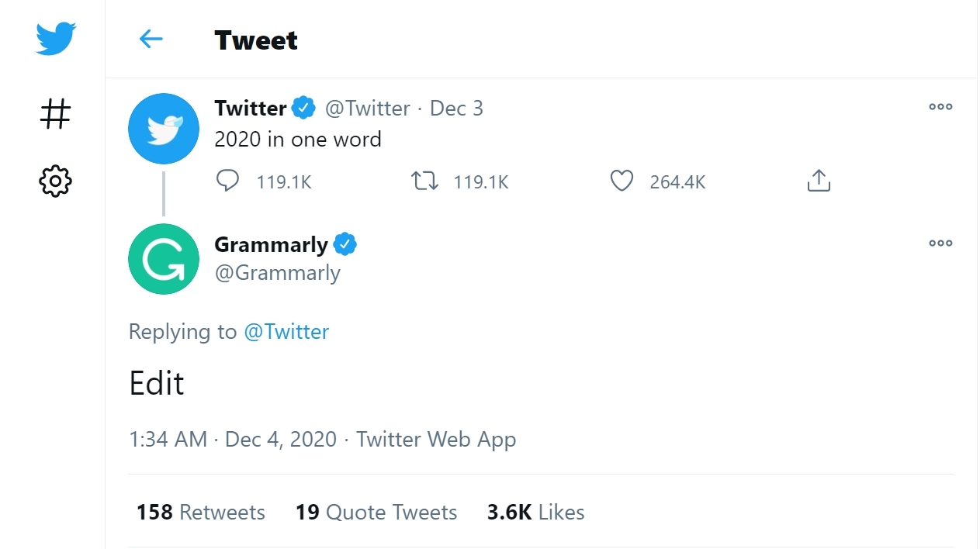Image resolution: width=980 pixels, height=549 pixels.
Task: Like the '2020 in one word' tweet
Action: (x=622, y=181)
